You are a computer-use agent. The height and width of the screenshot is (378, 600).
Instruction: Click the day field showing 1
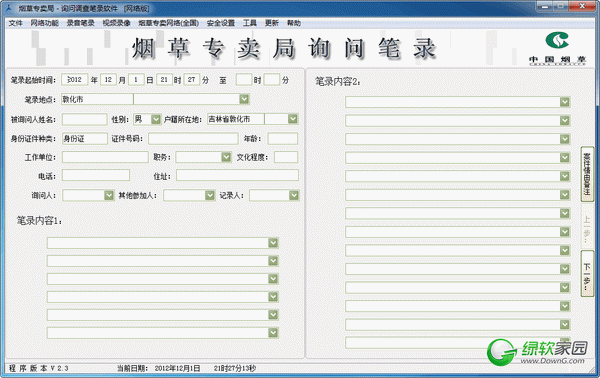(x=136, y=80)
